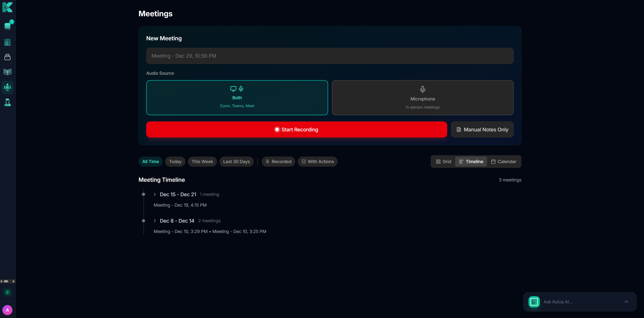644x318 pixels.
Task: Open the contacts/profile section
Action: [x=8, y=102]
